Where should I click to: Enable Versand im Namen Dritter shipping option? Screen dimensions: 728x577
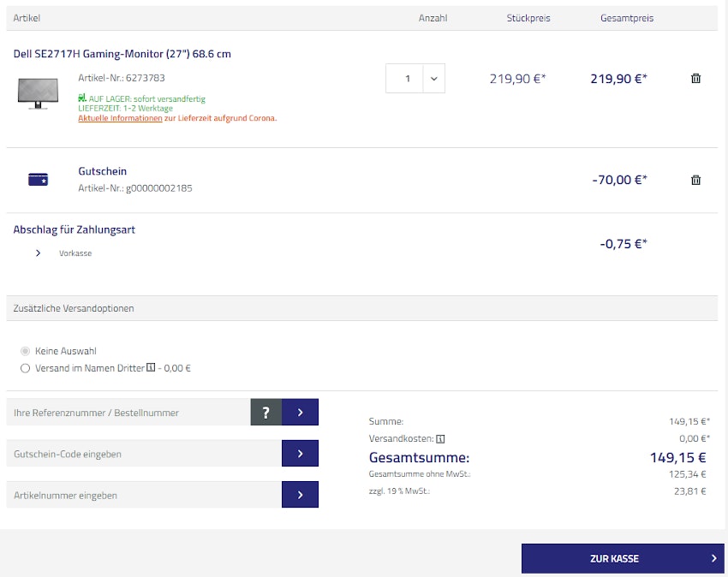(x=27, y=368)
